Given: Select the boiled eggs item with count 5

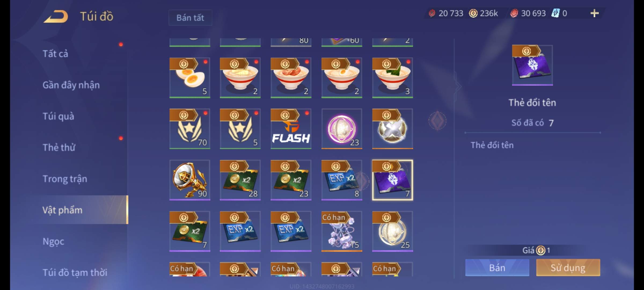Looking at the screenshot, I should point(190,78).
